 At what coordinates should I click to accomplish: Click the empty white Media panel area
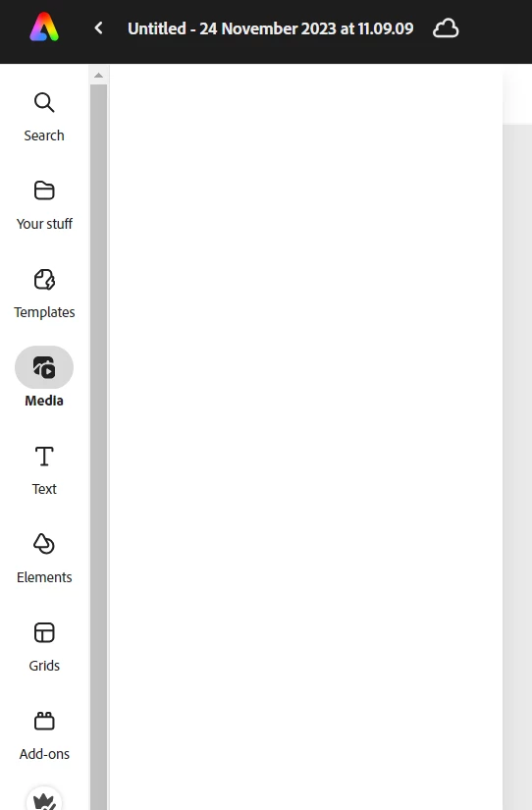(x=306, y=437)
